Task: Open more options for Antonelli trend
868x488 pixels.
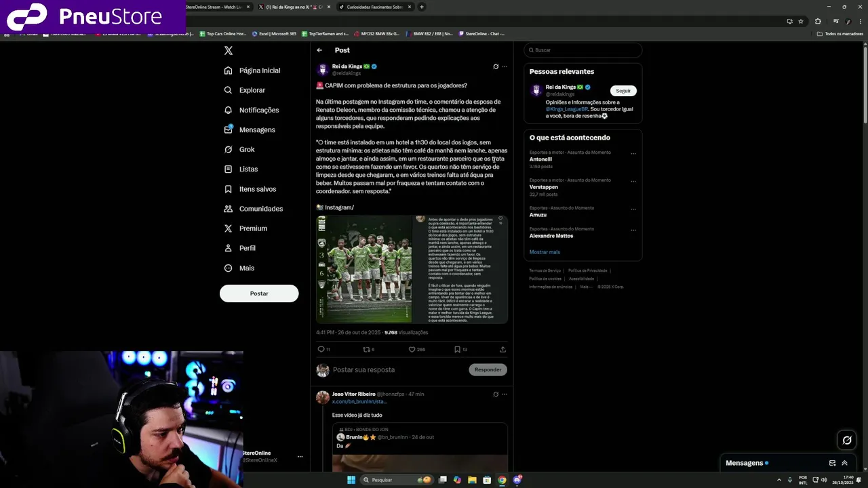Action: (x=633, y=154)
